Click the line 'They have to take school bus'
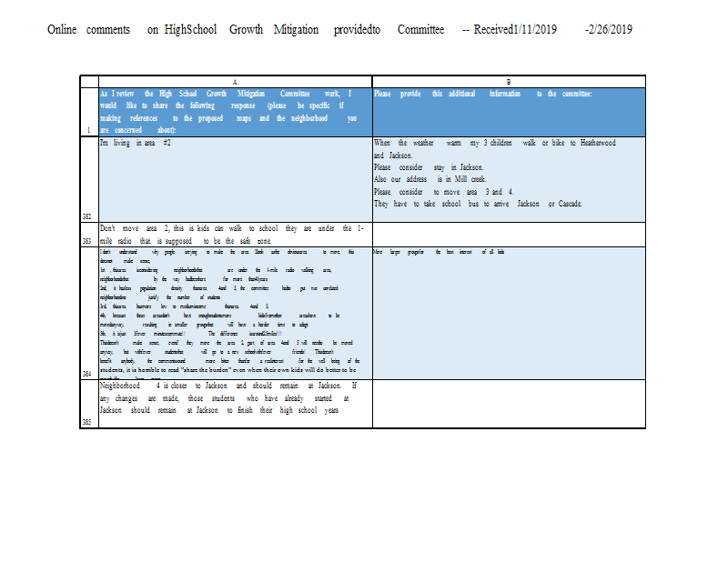This screenshot has width=728, height=562. click(x=478, y=204)
